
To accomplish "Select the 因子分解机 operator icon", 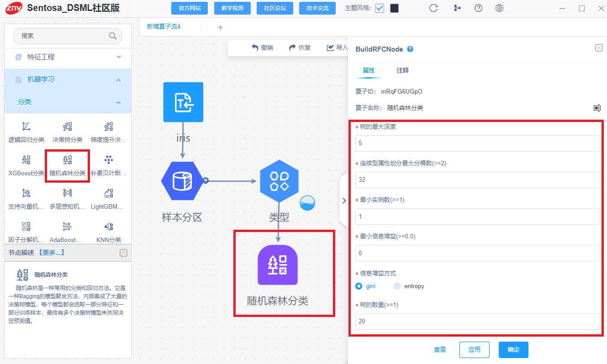I will pyautogui.click(x=26, y=227).
